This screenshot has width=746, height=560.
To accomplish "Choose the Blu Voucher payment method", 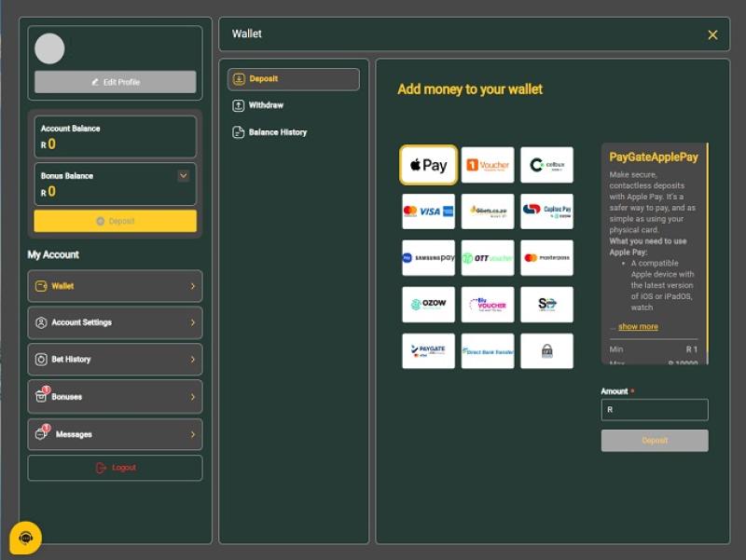I will (x=488, y=305).
